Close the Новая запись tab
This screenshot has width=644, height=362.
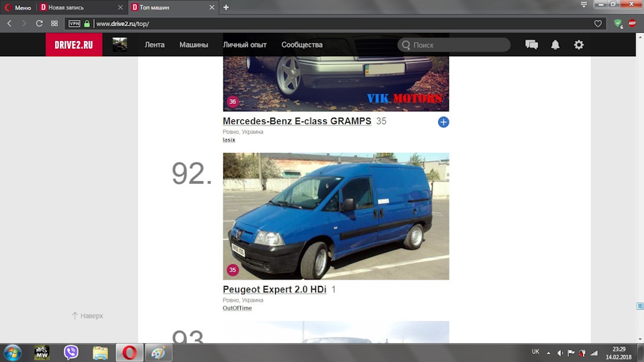(120, 7)
